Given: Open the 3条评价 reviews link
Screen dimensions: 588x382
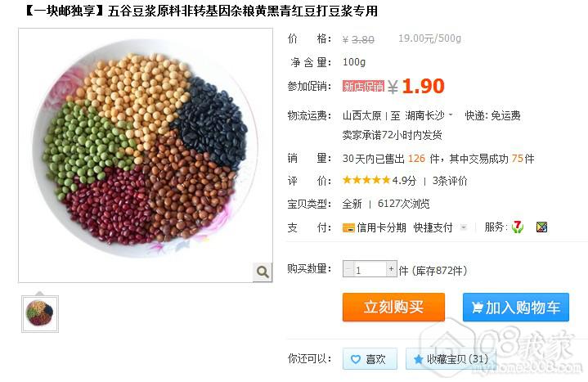Looking at the screenshot, I should [x=450, y=181].
